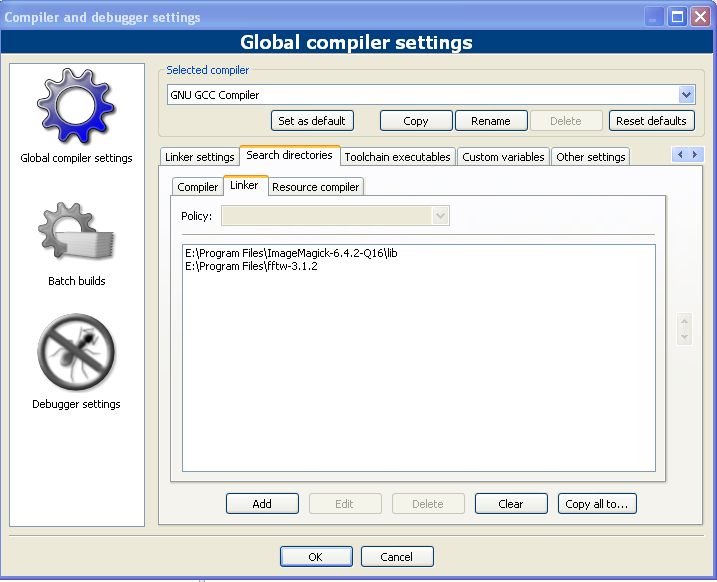Click the Edit directory button
The height and width of the screenshot is (582, 717).
click(x=345, y=503)
